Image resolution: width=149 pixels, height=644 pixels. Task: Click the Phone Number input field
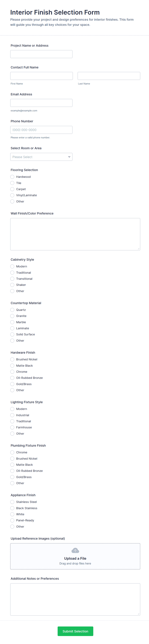pos(41,130)
